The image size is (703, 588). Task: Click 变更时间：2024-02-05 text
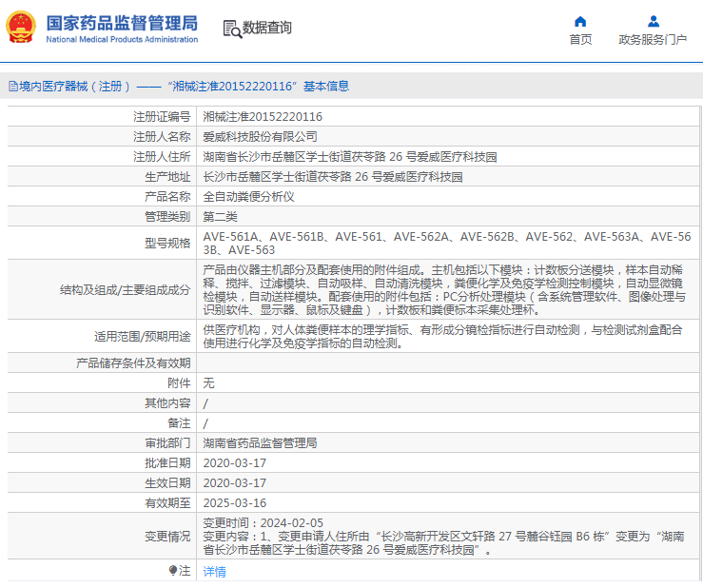pyautogui.click(x=263, y=523)
